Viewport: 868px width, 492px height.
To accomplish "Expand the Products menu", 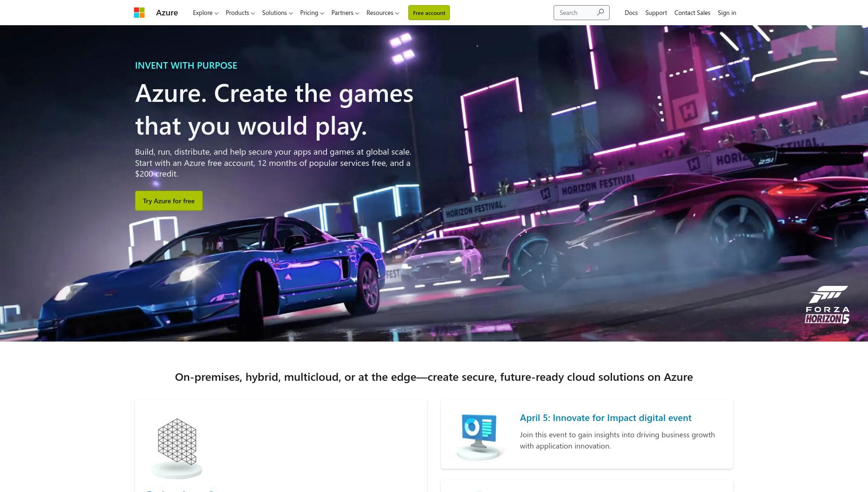I will [x=240, y=13].
